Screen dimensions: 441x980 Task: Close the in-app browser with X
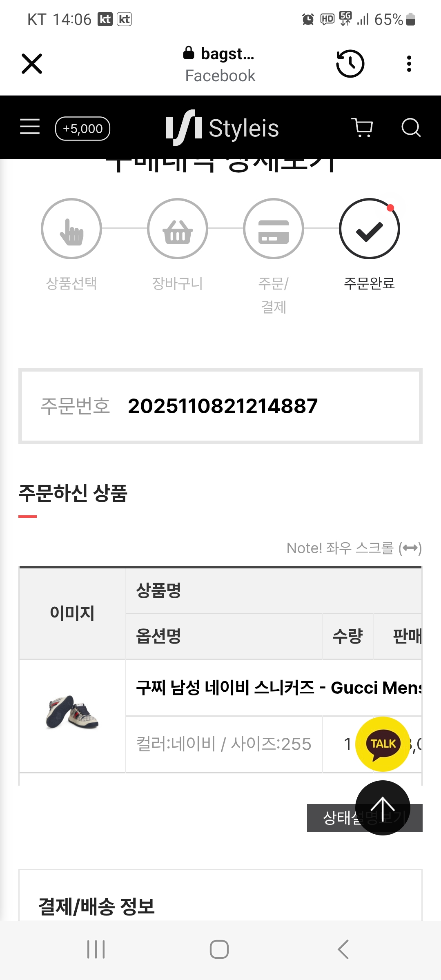click(x=32, y=64)
